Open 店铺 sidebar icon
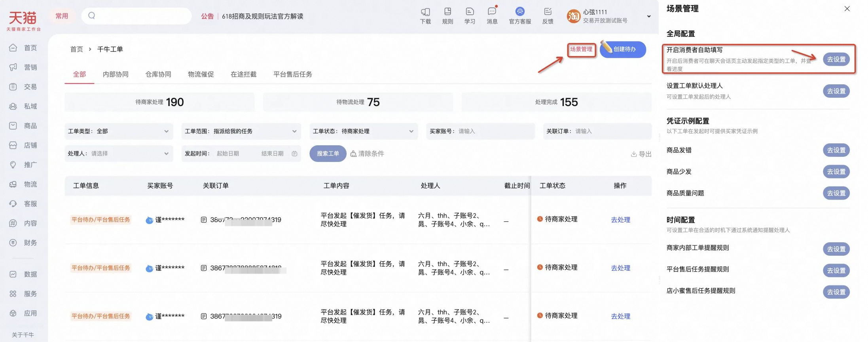Image resolution: width=868 pixels, height=342 pixels. pos(13,145)
